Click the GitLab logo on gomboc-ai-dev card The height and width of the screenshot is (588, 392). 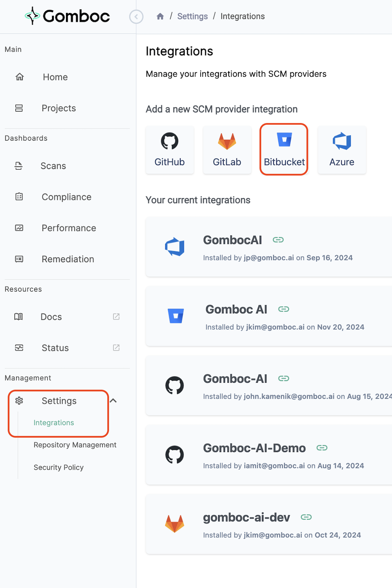point(175,524)
